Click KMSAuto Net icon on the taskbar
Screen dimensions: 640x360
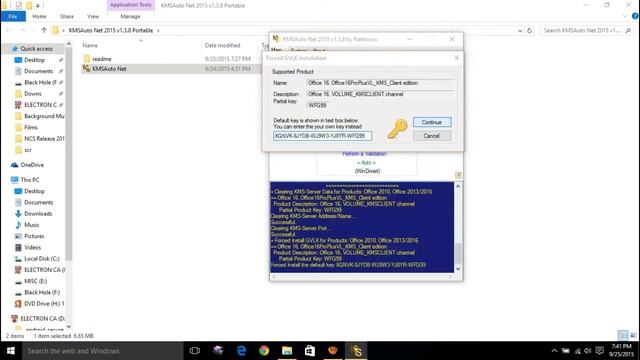pos(356,351)
